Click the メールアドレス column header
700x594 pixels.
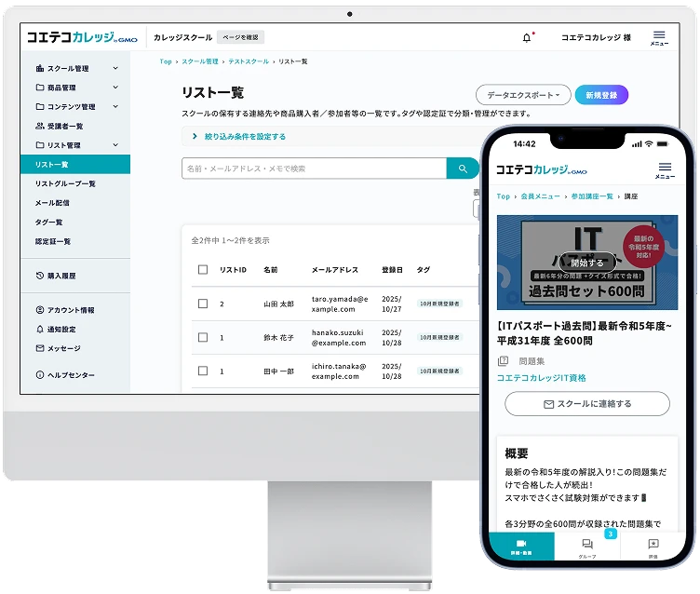(x=335, y=270)
